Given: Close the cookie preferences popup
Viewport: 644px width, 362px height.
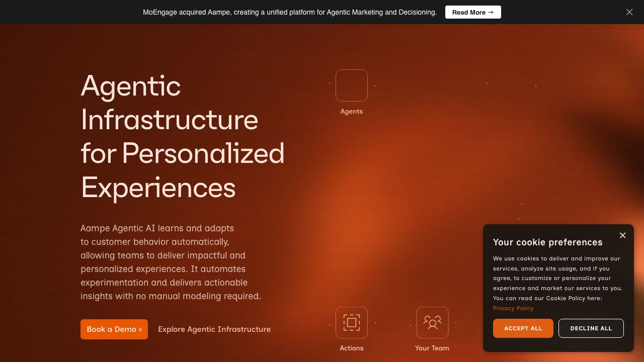Looking at the screenshot, I should click(x=622, y=235).
